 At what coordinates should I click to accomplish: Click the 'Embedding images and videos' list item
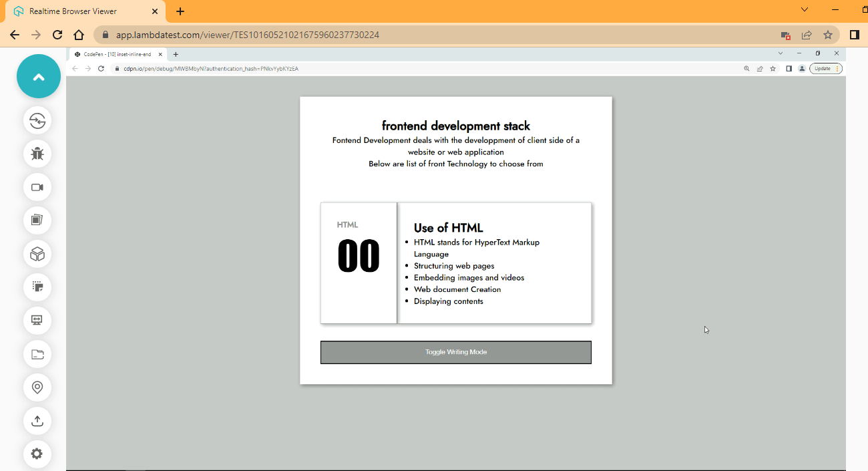click(469, 277)
